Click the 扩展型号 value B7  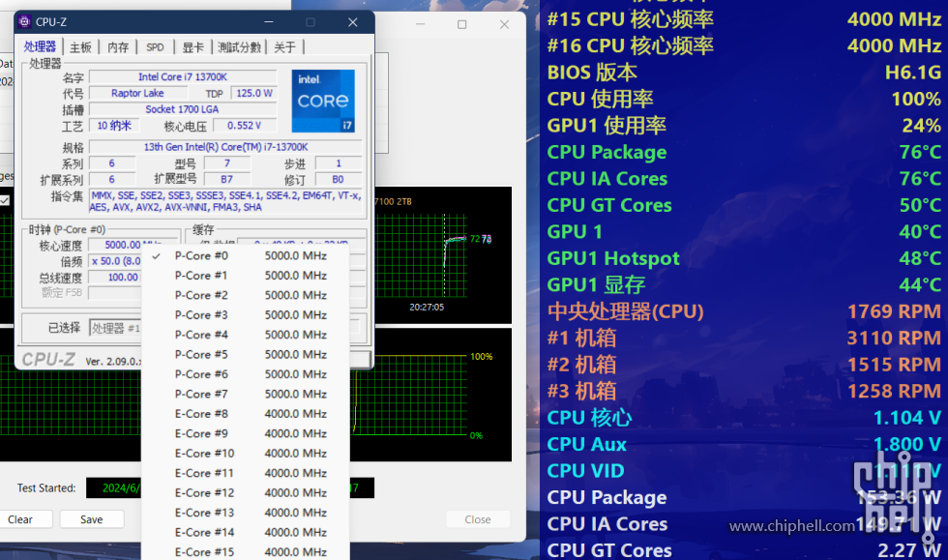tap(226, 180)
